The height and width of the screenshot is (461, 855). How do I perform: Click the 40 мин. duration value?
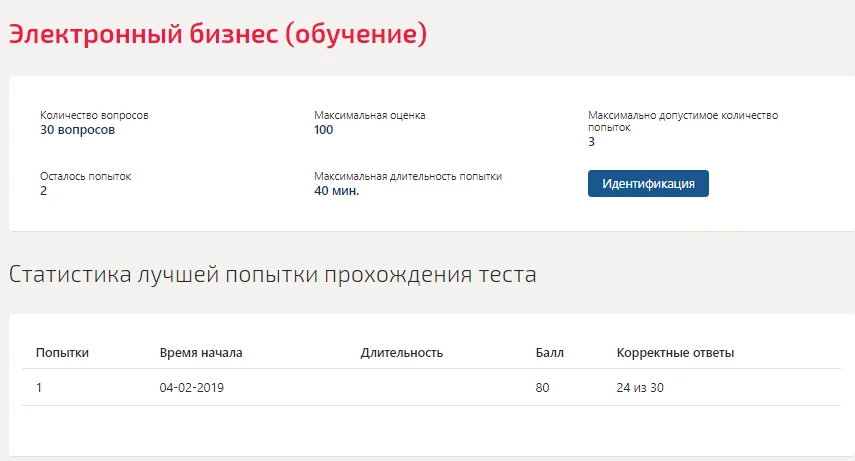(336, 191)
